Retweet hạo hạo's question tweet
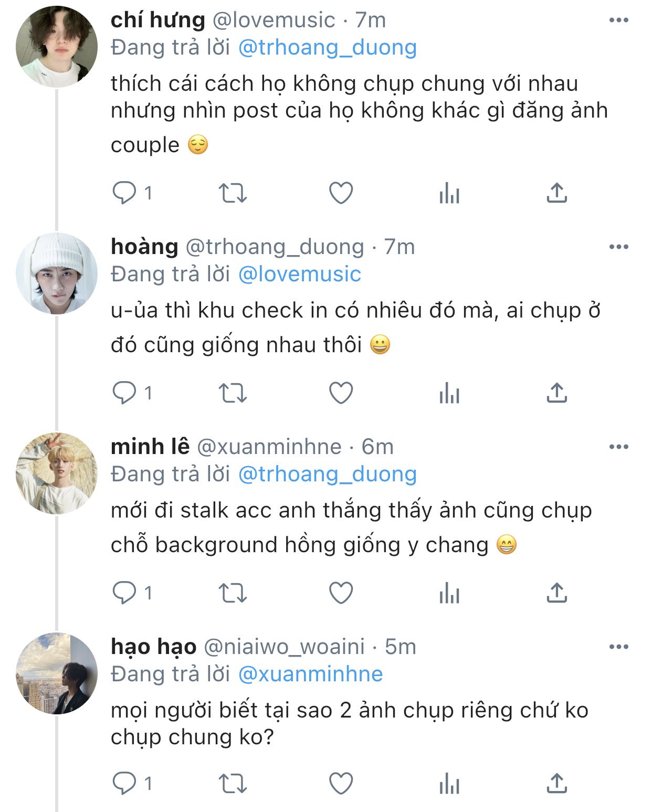Image resolution: width=652 pixels, height=812 pixels. (232, 784)
